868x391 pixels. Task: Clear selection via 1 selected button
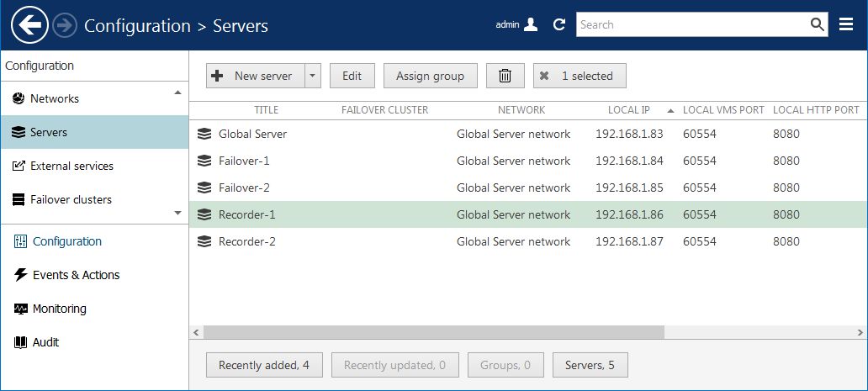580,76
